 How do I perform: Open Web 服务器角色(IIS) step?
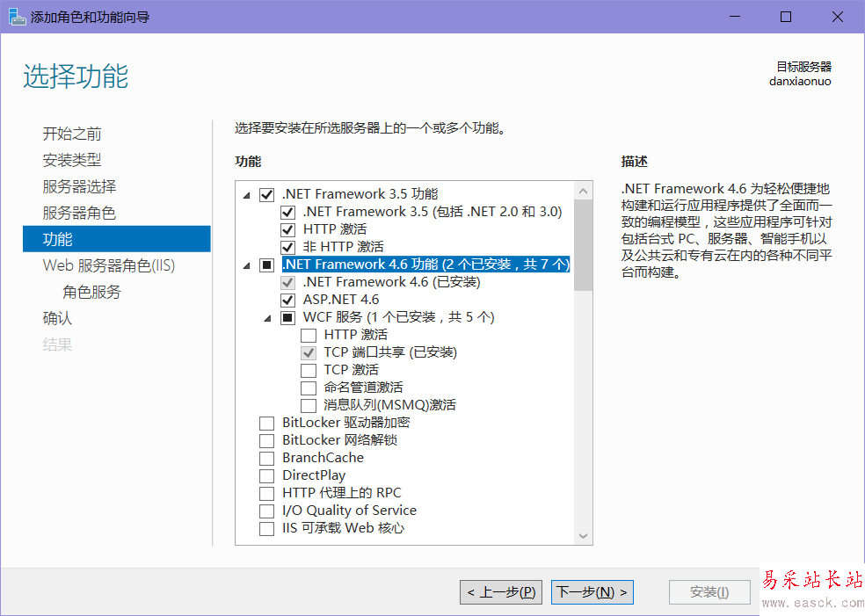109,265
